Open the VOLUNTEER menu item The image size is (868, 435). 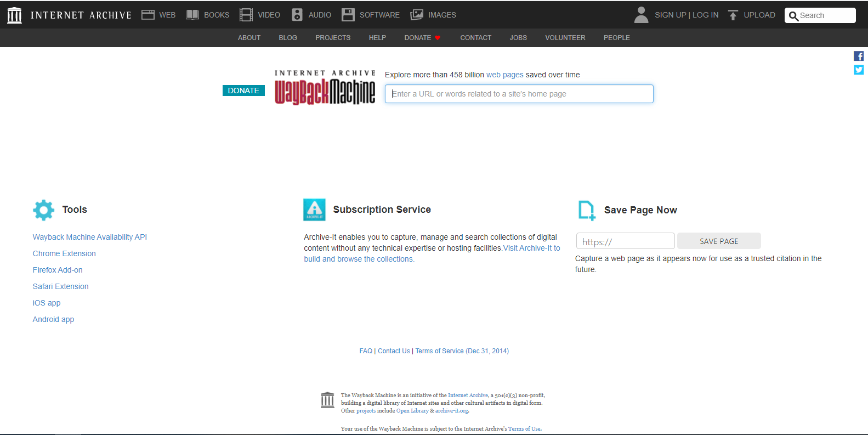[565, 38]
